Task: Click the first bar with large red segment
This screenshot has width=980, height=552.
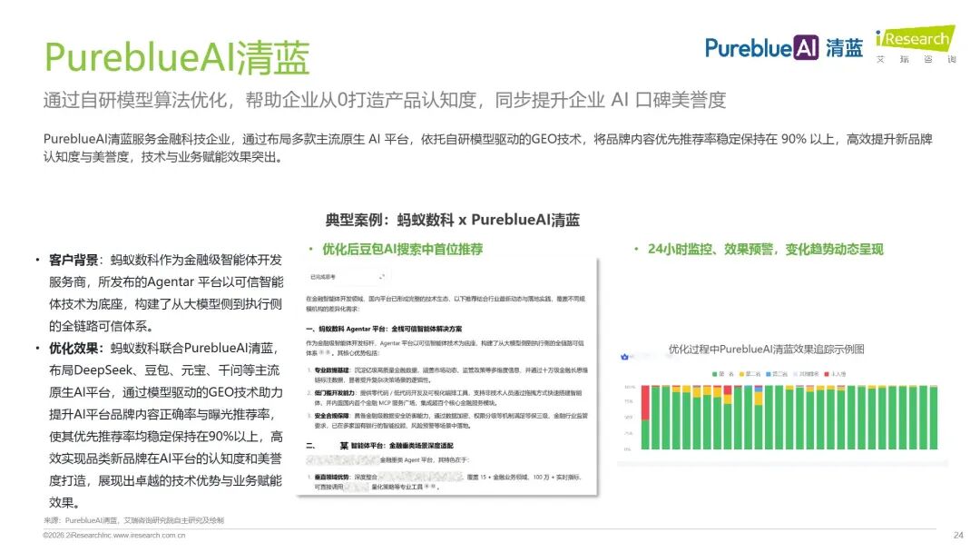Action: pos(646,418)
